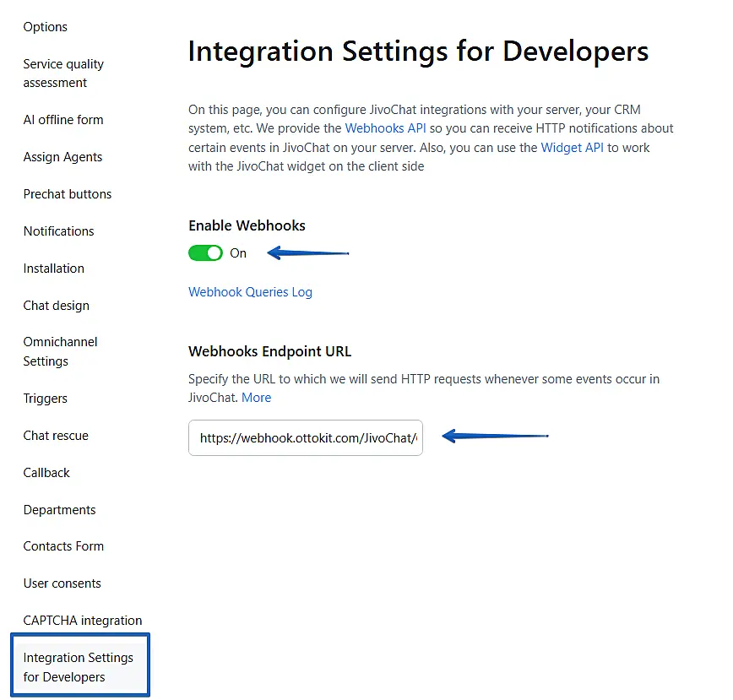Open Notifications settings page

pyautogui.click(x=58, y=231)
